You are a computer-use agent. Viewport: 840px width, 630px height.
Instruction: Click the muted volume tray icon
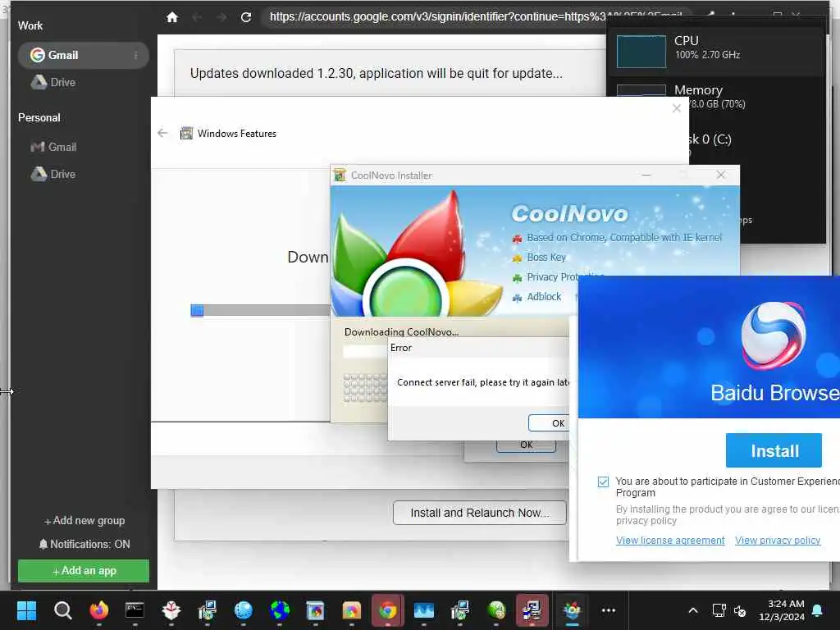tap(740, 610)
